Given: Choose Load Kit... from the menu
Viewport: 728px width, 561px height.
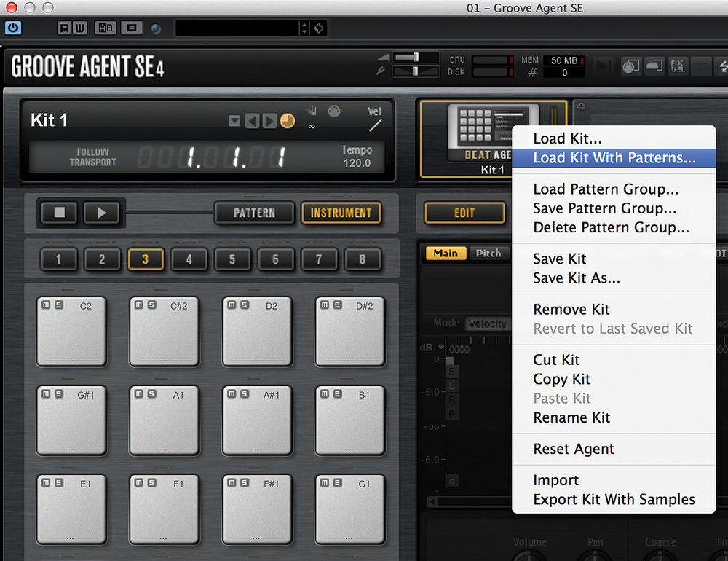Looking at the screenshot, I should coord(613,138).
